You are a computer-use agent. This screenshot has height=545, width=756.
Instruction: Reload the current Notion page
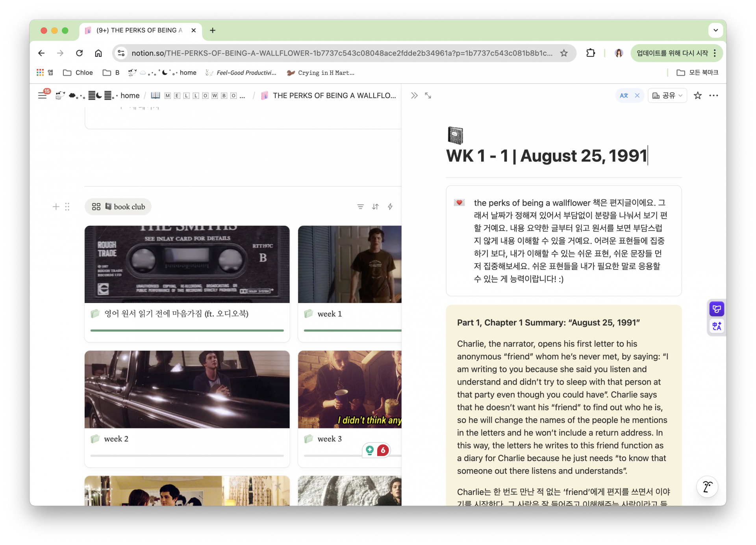click(80, 53)
